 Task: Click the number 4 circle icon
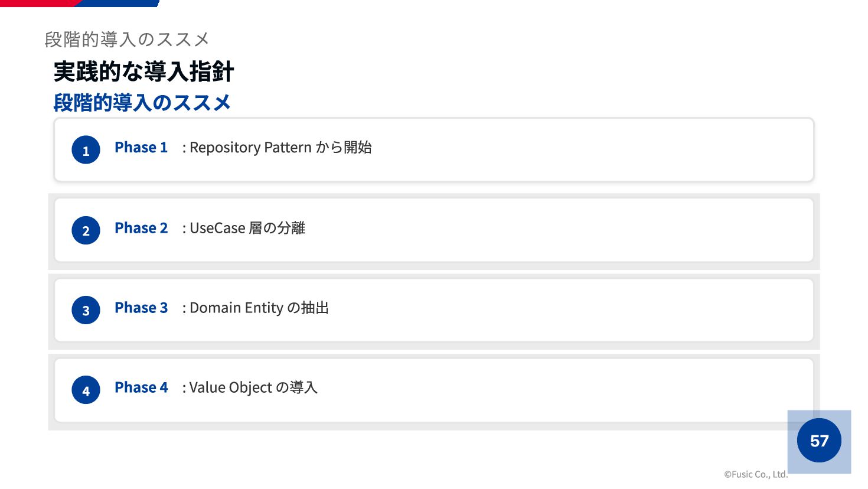point(86,390)
